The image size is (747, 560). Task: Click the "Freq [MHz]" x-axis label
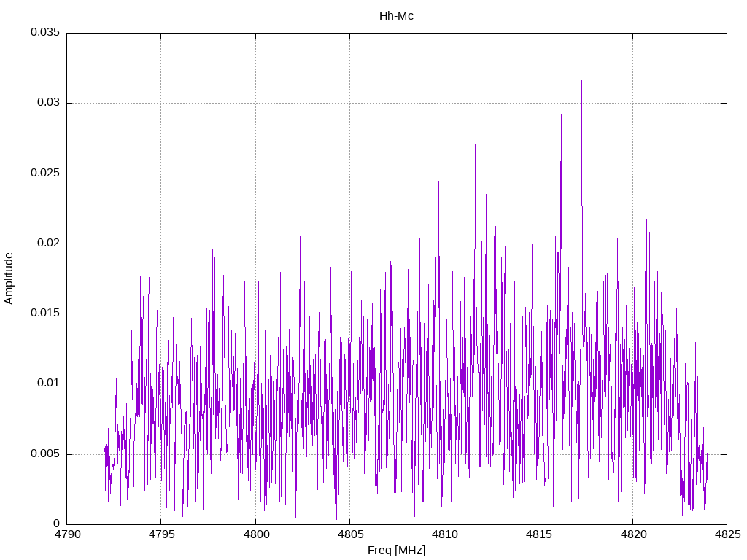click(396, 551)
